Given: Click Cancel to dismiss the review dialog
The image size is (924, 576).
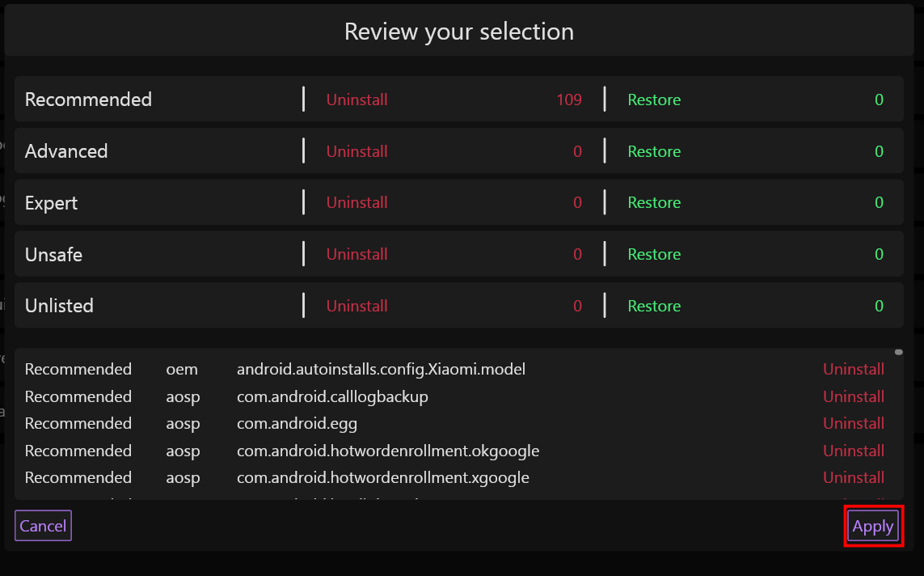Looking at the screenshot, I should coord(43,526).
